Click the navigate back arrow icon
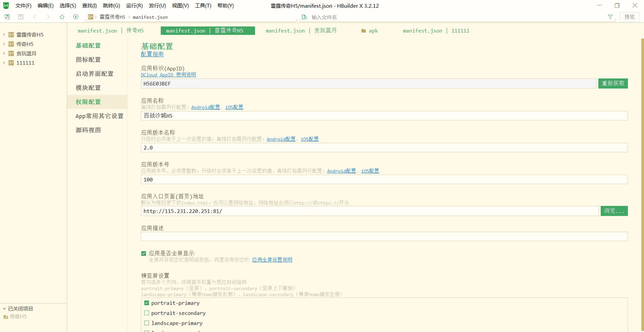This screenshot has height=332, width=644. point(35,17)
